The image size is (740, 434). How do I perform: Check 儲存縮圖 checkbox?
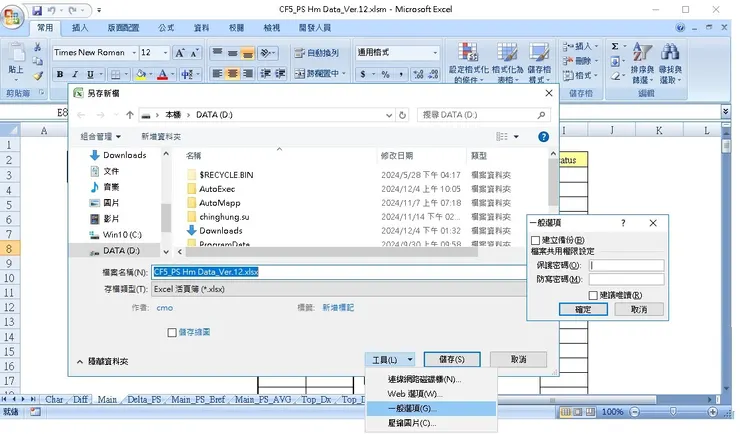[172, 333]
